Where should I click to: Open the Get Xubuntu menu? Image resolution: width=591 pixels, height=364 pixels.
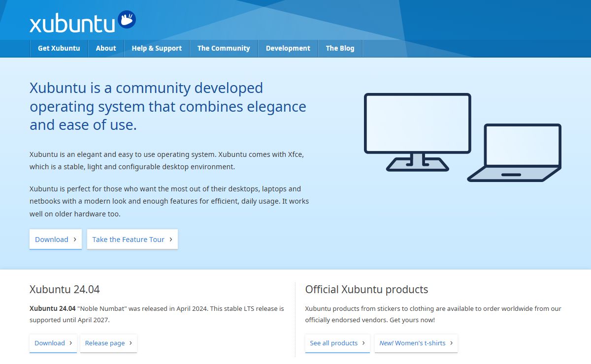pyautogui.click(x=59, y=48)
